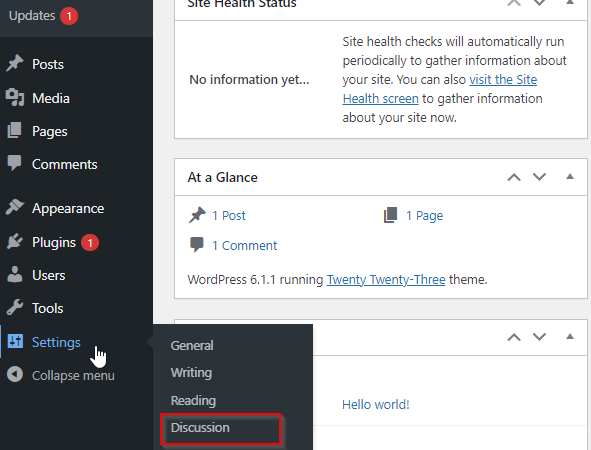Collapse the At a Glance panel

(x=570, y=176)
